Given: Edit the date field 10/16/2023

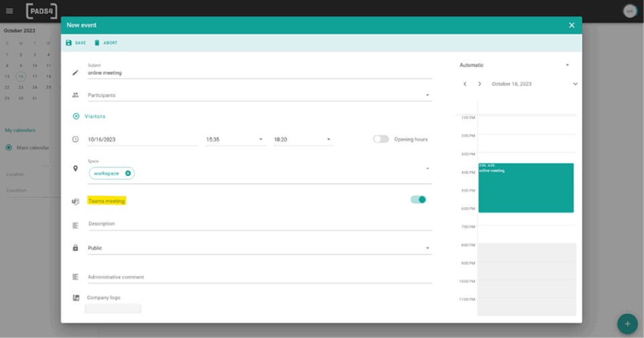Looking at the screenshot, I should (142, 139).
